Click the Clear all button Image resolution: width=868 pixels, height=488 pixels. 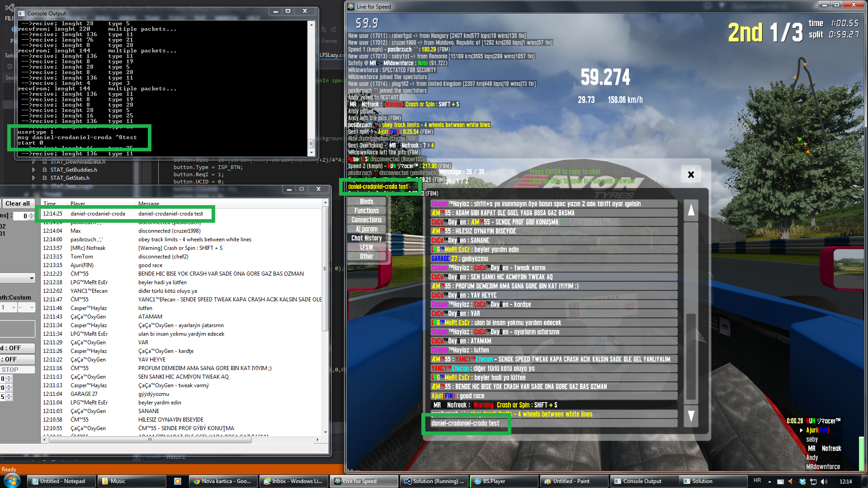click(18, 203)
